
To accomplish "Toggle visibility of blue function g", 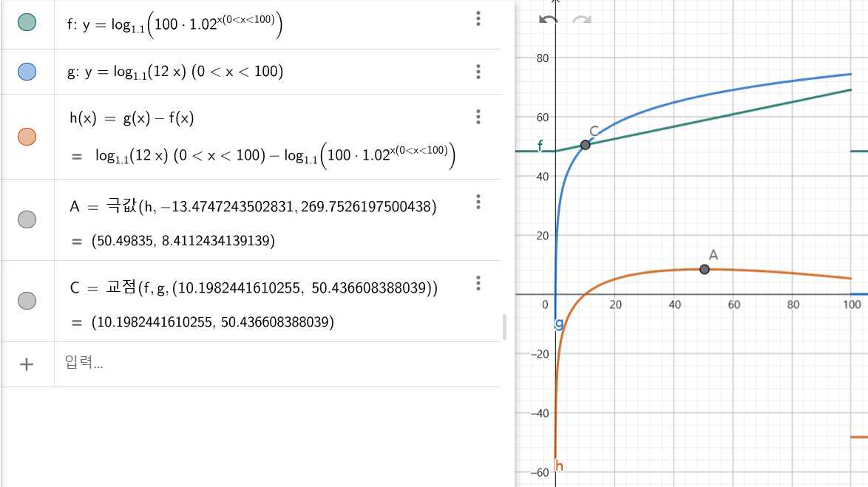I will 27,72.
